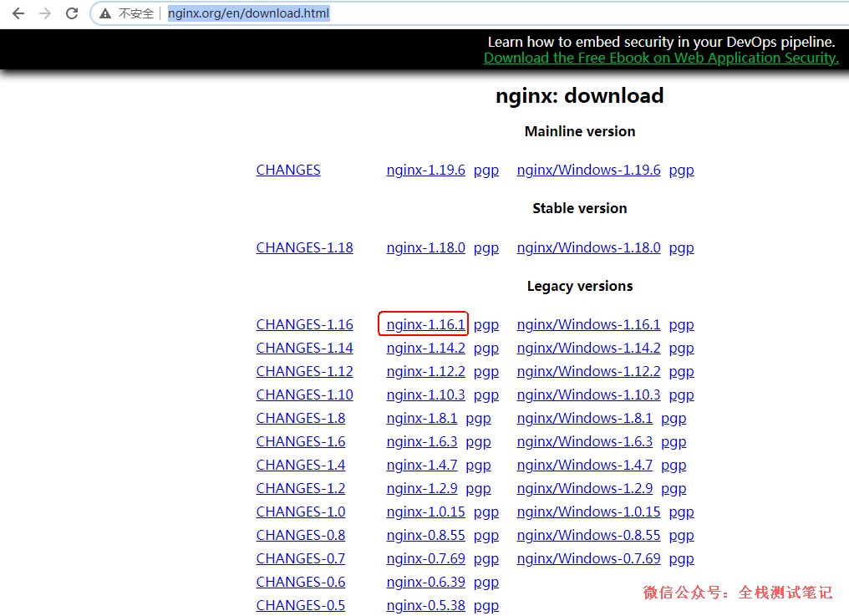Download nginx/Windows-1.12.2
This screenshot has height=616, width=849.
pos(588,371)
